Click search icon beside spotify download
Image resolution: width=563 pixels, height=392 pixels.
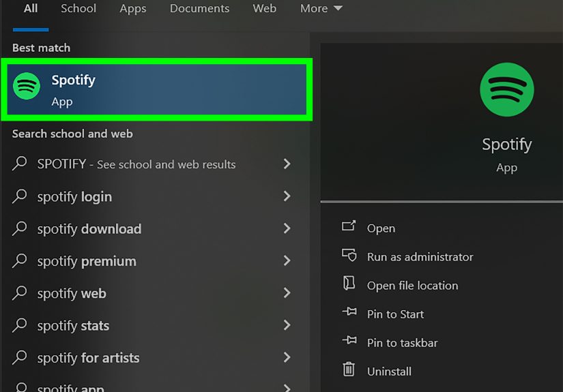point(19,228)
